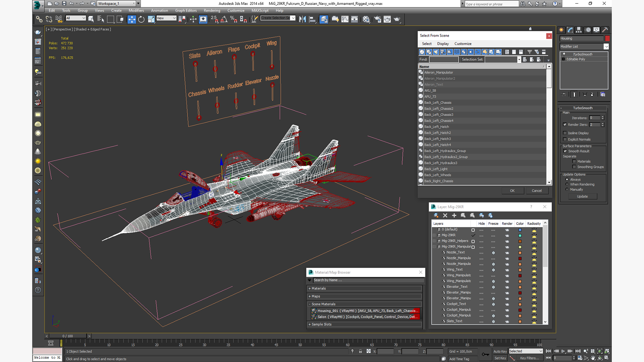This screenshot has height=362, width=644.
Task: Open the All selection filter dropdown
Action: [x=76, y=18]
